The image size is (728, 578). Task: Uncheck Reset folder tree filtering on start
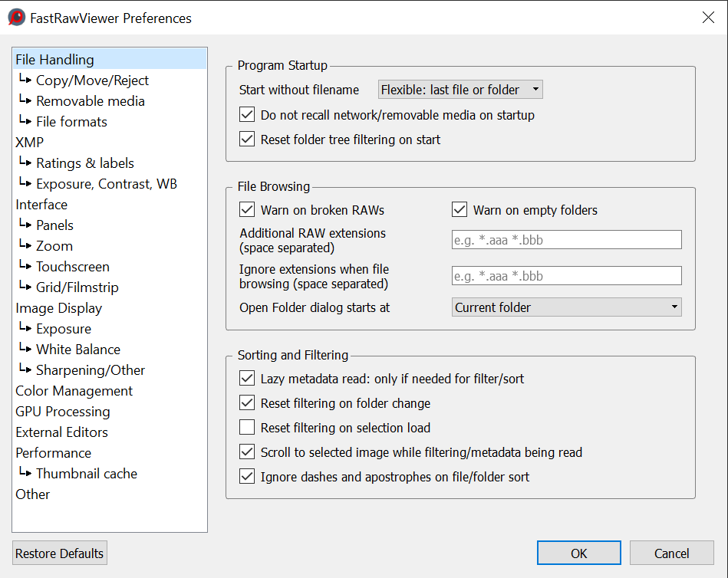(x=247, y=139)
